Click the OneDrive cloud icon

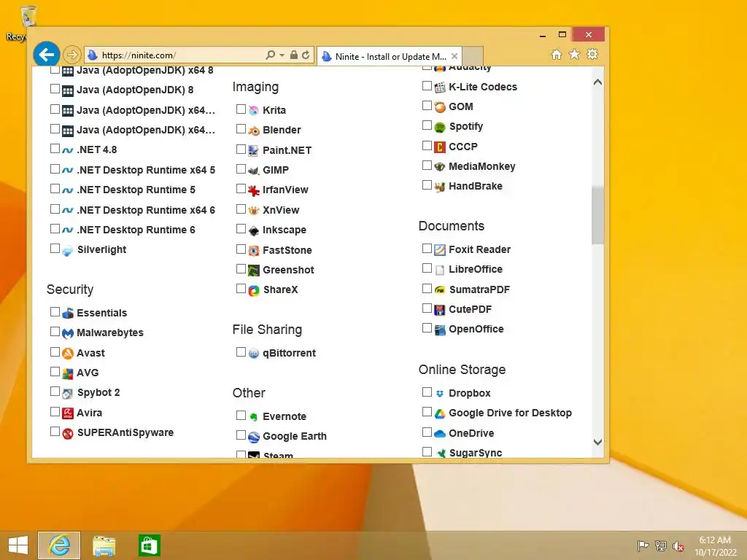click(440, 433)
